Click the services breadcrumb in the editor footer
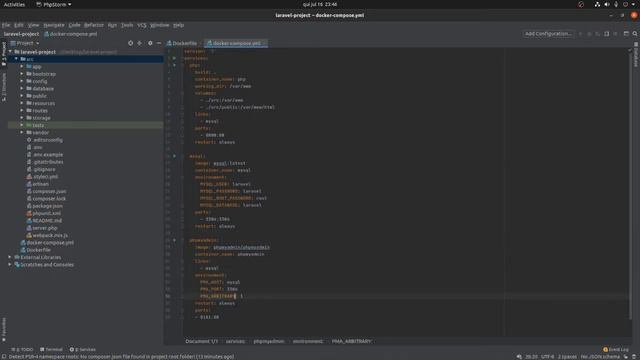This screenshot has height=360, width=640. pos(235,341)
